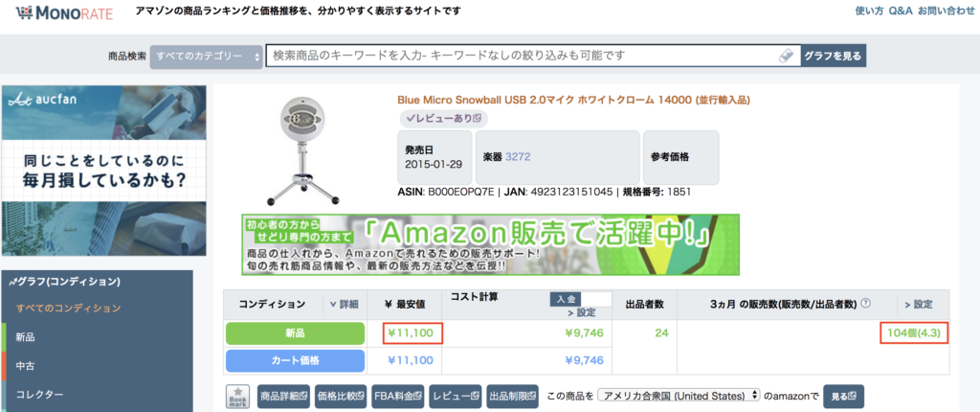Select すべてのコンディション in sidebar
The height and width of the screenshot is (412, 980).
(68, 309)
